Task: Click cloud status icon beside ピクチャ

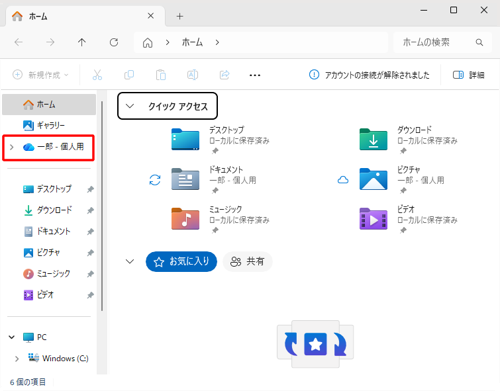Action: (343, 180)
